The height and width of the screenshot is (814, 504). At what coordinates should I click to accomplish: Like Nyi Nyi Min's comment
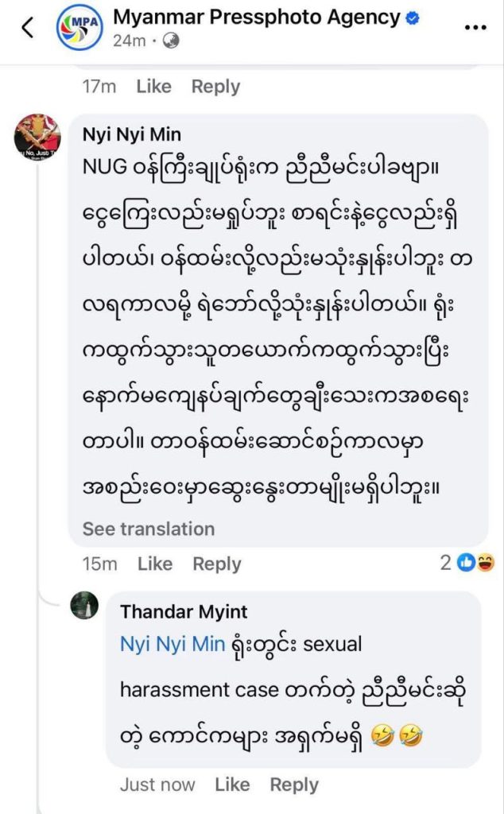[154, 564]
